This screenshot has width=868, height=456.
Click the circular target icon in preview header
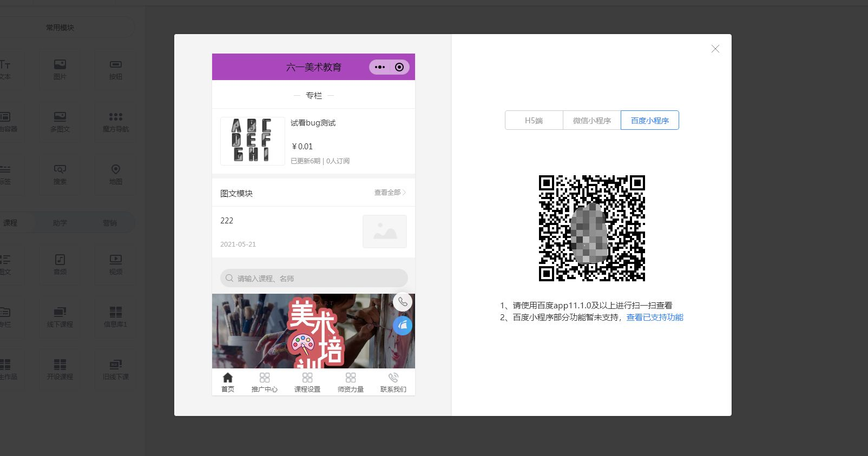tap(399, 67)
